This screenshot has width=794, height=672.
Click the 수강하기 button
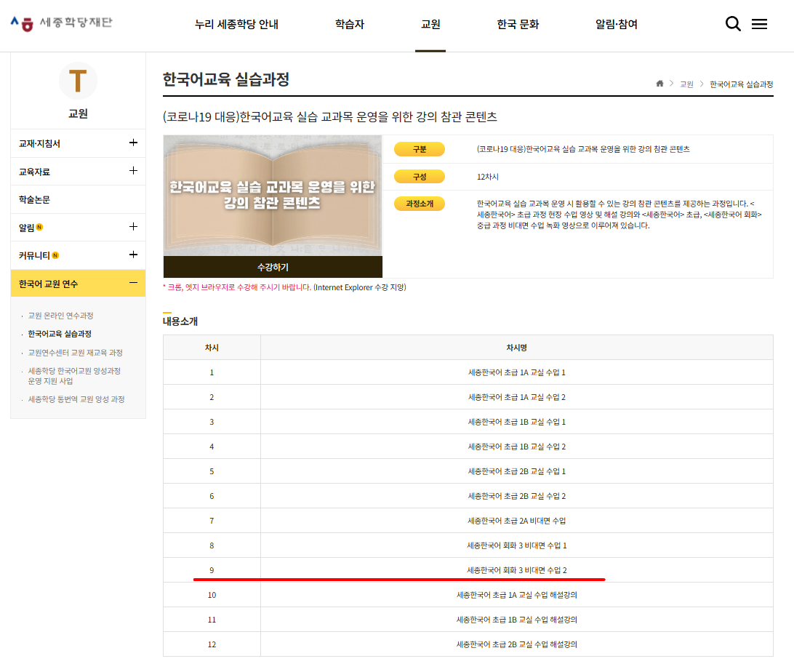click(x=273, y=267)
